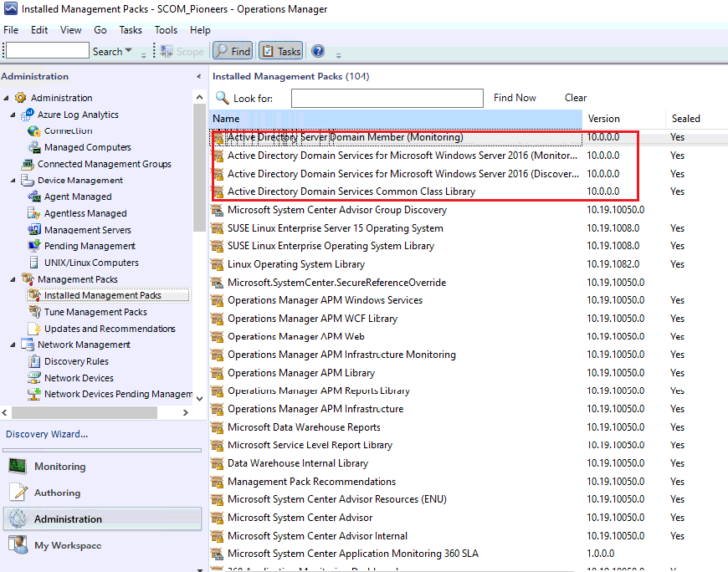728x572 pixels.
Task: Click the Agentless Managed icon
Action: (34, 213)
